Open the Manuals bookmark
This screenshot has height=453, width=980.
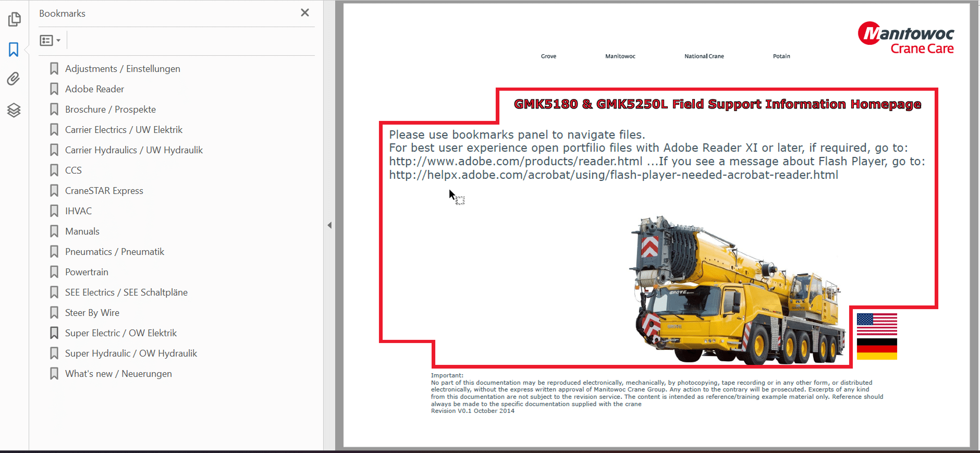coord(82,231)
